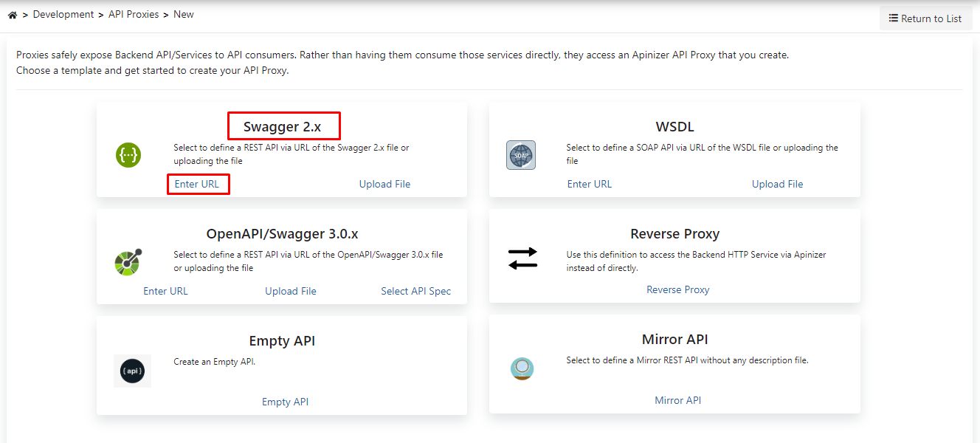This screenshot has width=980, height=443.
Task: Open Enter URL under OpenAPI/Swagger 3.0.x
Action: (165, 291)
